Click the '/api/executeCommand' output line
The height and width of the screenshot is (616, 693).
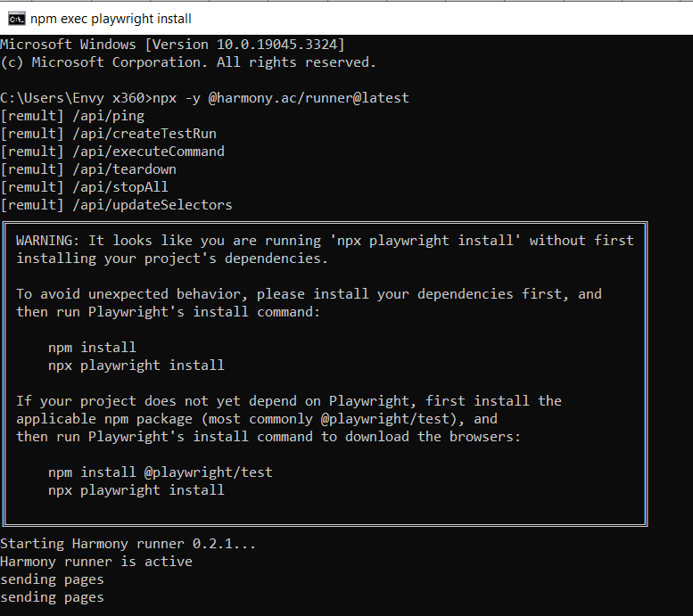pos(112,152)
